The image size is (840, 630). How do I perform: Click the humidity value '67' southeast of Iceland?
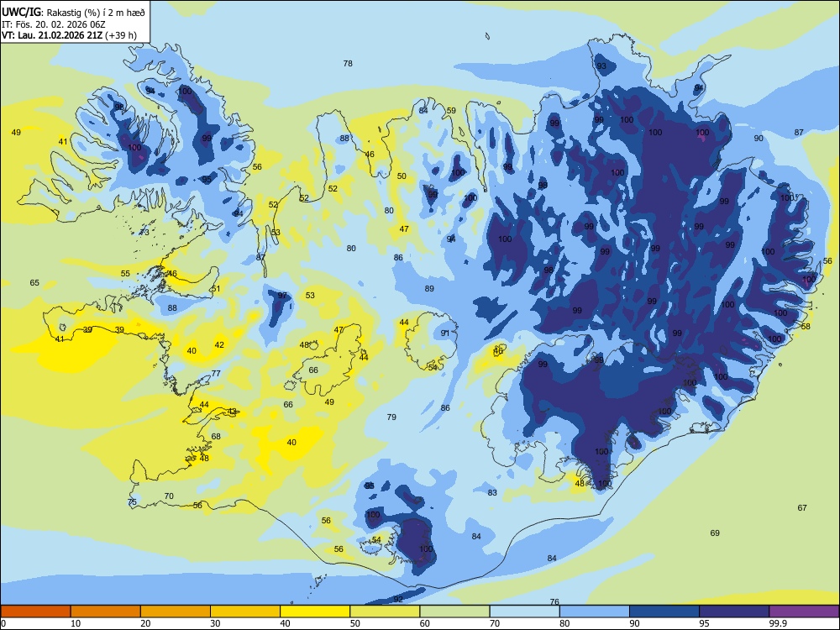point(802,508)
